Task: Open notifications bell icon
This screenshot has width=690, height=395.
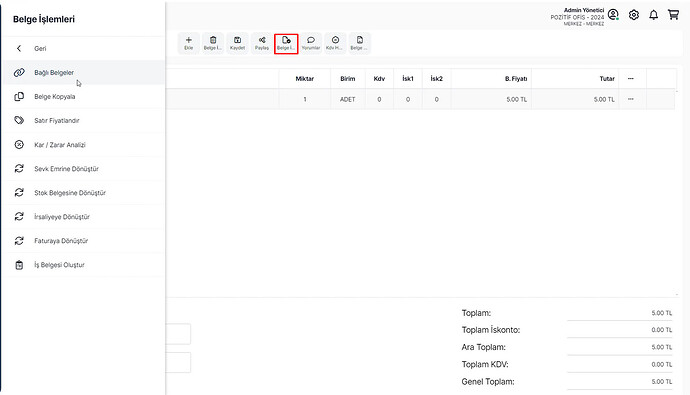Action: pyautogui.click(x=653, y=15)
